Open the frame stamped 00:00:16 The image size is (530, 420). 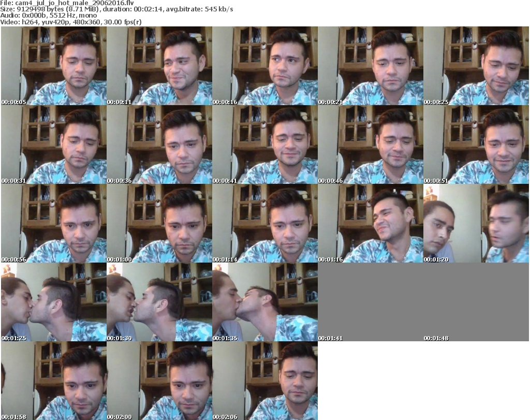(265, 66)
